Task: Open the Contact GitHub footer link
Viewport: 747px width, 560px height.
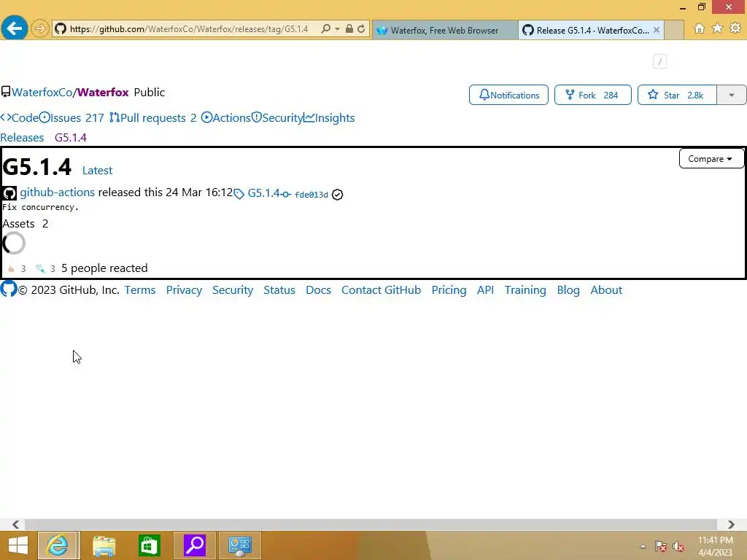Action: pyautogui.click(x=381, y=290)
